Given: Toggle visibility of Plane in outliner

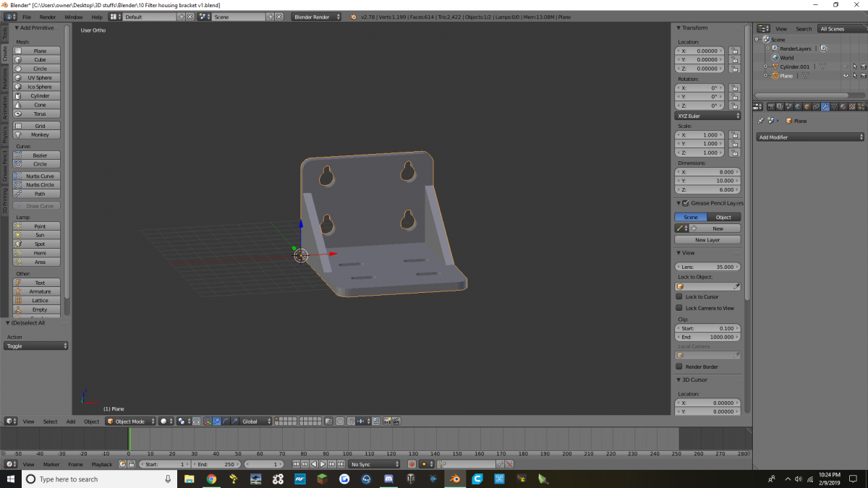Looking at the screenshot, I should (846, 75).
